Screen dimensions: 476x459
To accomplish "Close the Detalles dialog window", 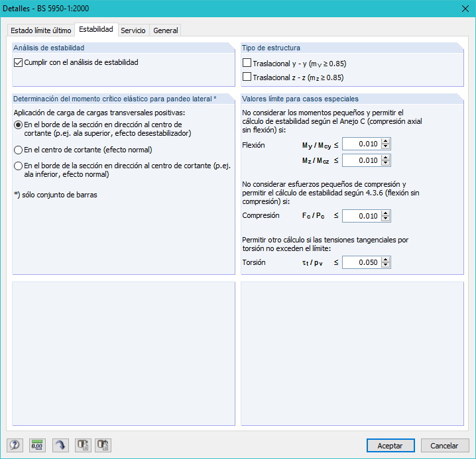I will pyautogui.click(x=465, y=9).
